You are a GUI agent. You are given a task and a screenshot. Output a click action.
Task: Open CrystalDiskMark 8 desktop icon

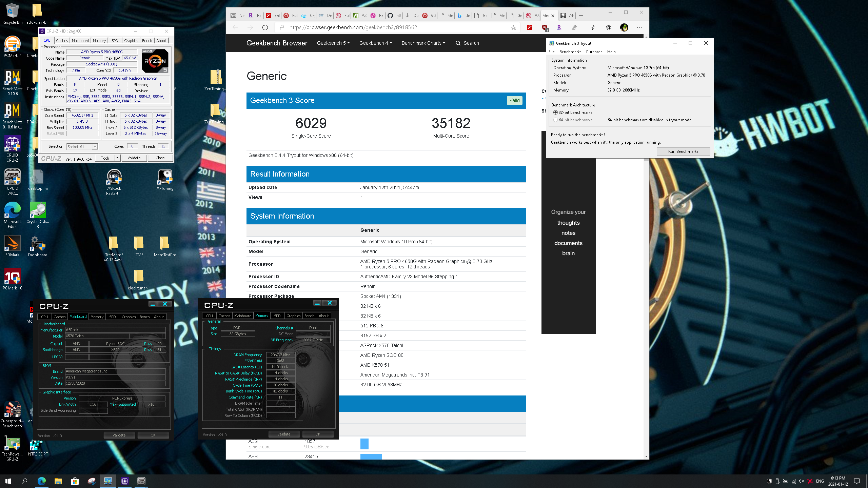click(38, 216)
